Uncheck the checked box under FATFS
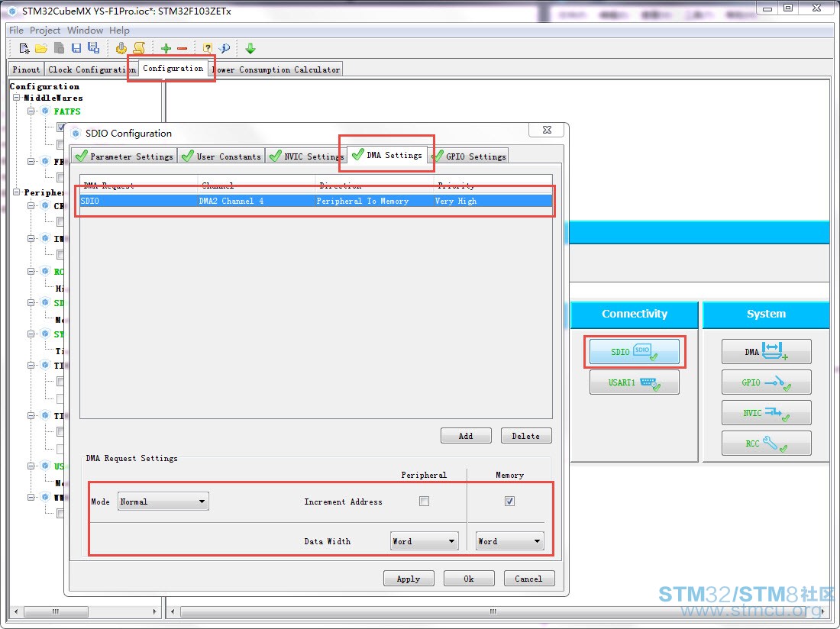Screen dimensions: 840x629 coord(60,127)
